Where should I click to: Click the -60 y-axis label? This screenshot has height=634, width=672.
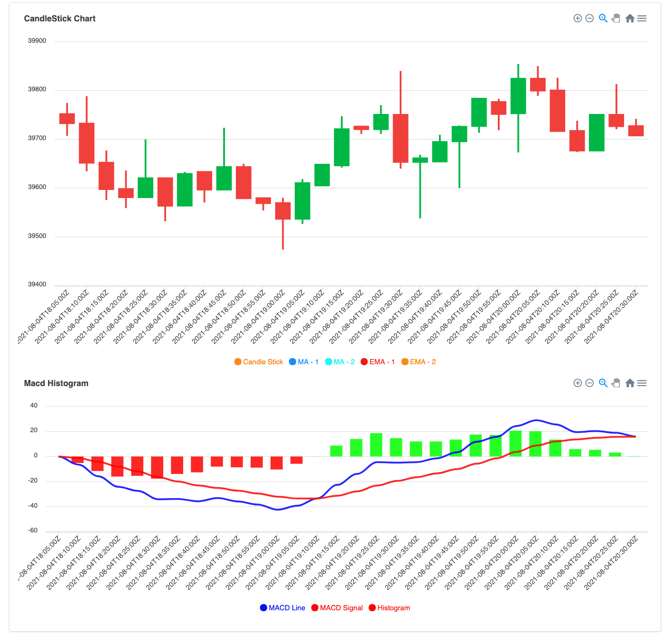pyautogui.click(x=33, y=530)
